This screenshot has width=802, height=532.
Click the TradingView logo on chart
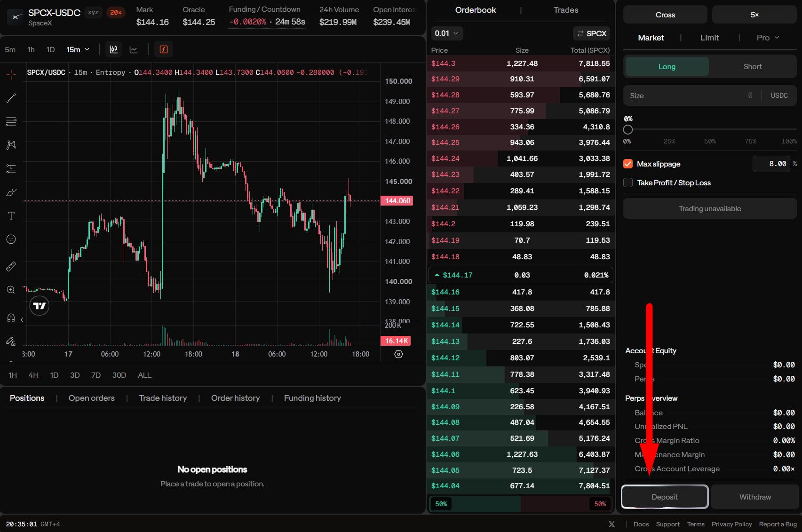(x=39, y=306)
